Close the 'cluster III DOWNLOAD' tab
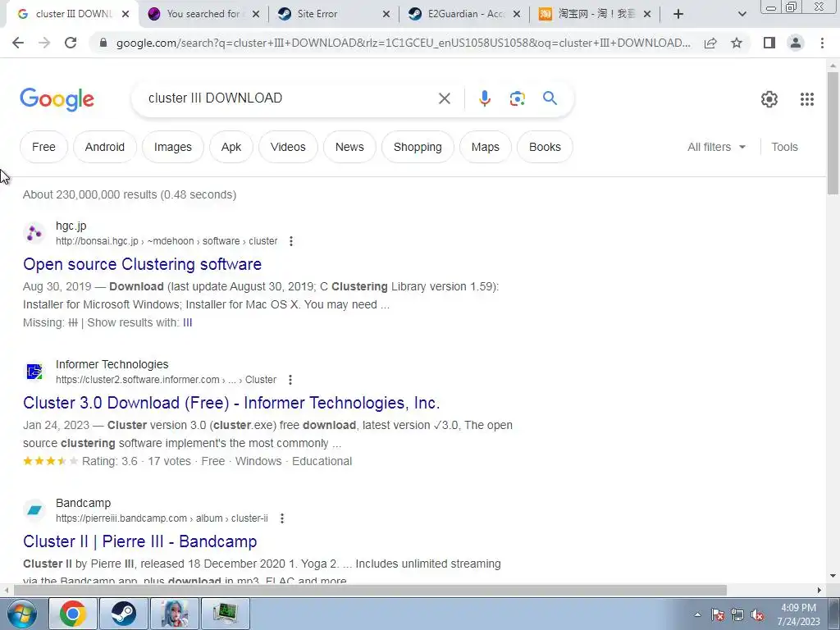840x630 pixels. pos(126,14)
